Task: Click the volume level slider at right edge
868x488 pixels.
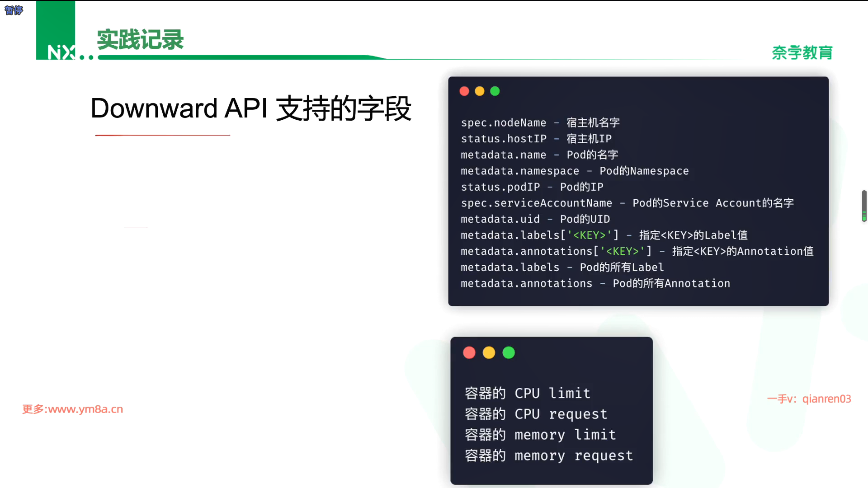Action: pyautogui.click(x=864, y=206)
